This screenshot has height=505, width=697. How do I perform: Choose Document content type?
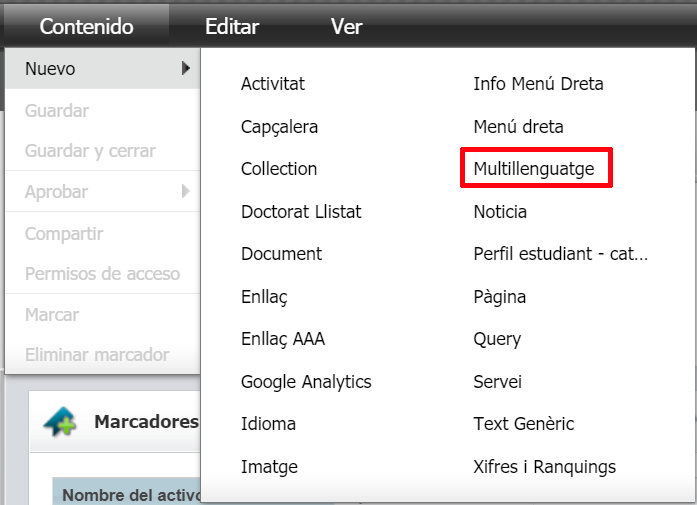[x=281, y=254]
